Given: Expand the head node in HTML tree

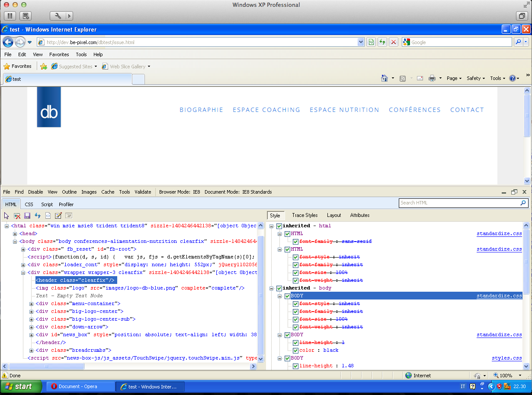Looking at the screenshot, I should (15, 234).
